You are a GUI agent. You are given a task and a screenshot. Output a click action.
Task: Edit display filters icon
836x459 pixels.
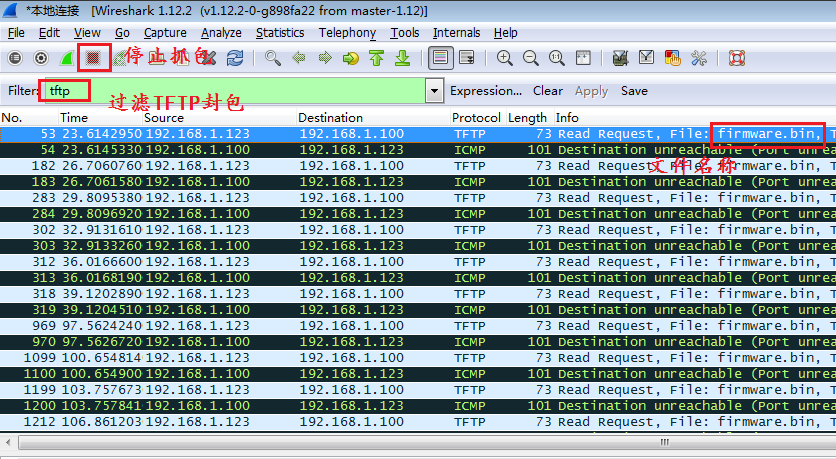pos(646,58)
